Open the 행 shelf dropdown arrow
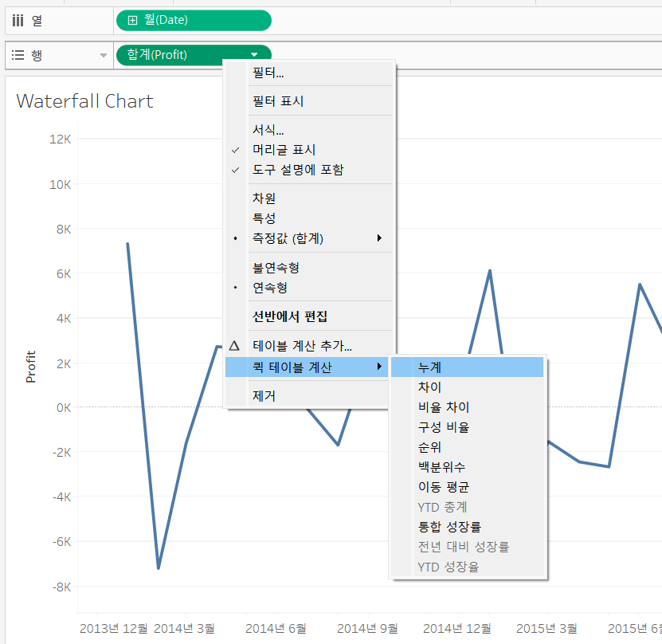Screen dimensions: 662x644 [x=103, y=55]
